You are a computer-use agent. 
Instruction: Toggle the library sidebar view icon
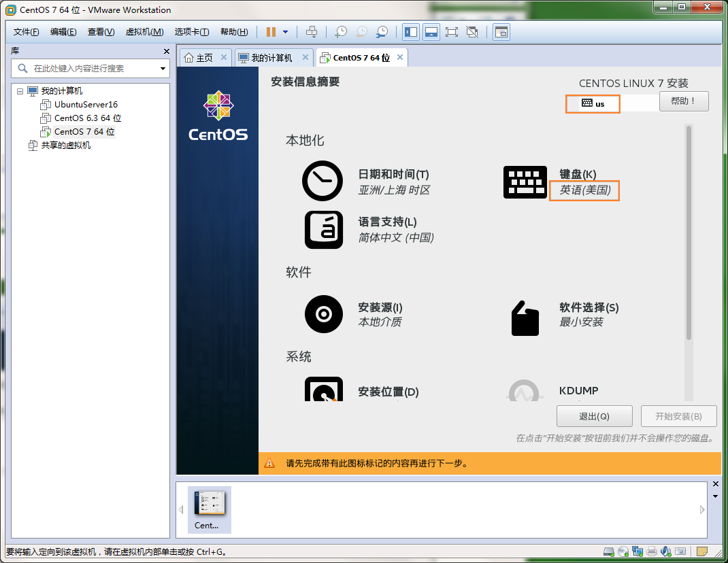tap(411, 32)
